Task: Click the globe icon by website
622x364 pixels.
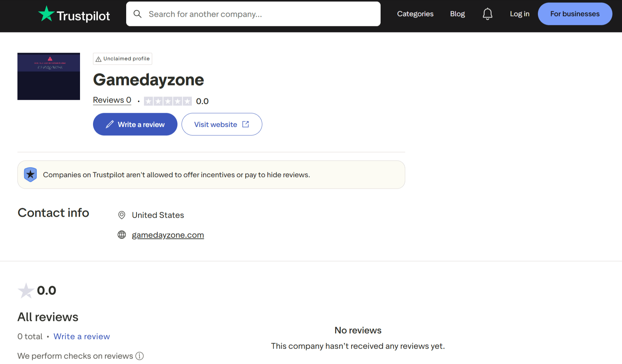Action: click(x=122, y=235)
